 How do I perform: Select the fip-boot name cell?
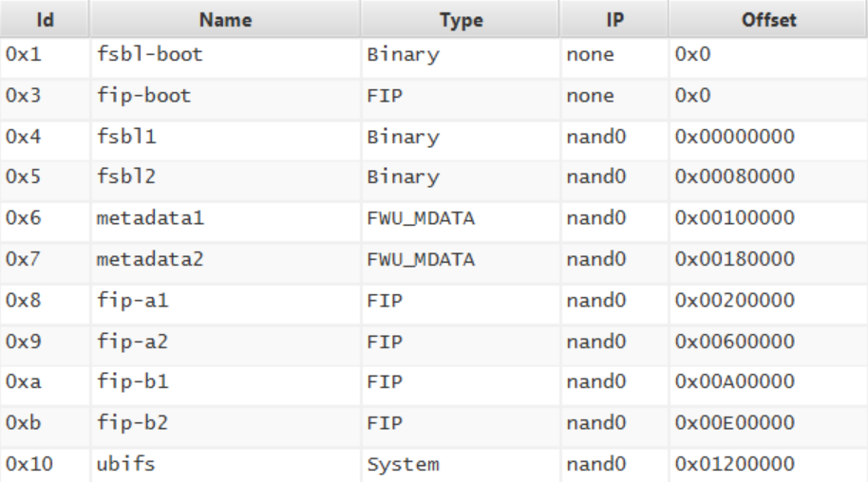144,96
